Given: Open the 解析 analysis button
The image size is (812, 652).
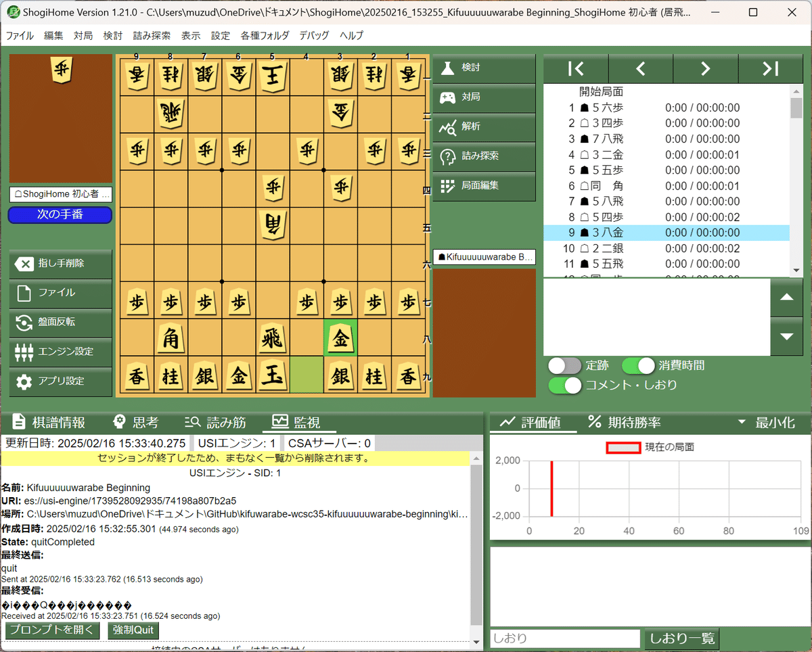Looking at the screenshot, I should pos(483,126).
